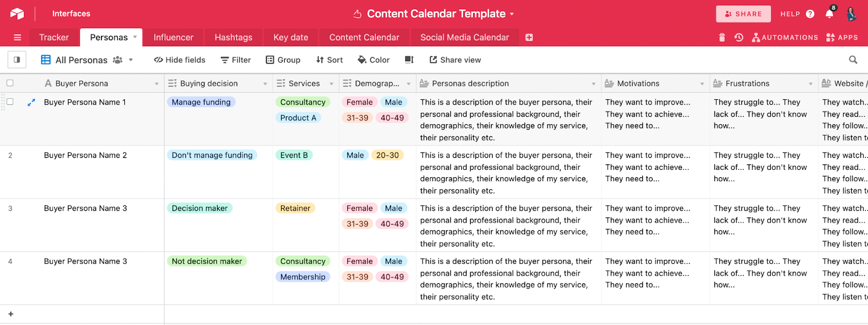
Task: Expand record for Buyer Persona Name 1
Action: [x=31, y=102]
